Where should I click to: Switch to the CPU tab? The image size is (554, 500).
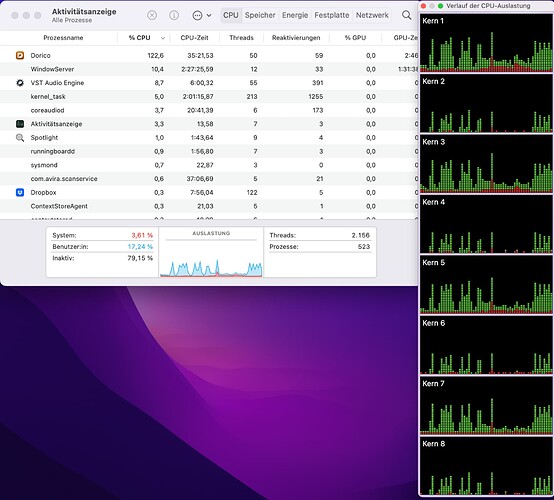click(231, 15)
